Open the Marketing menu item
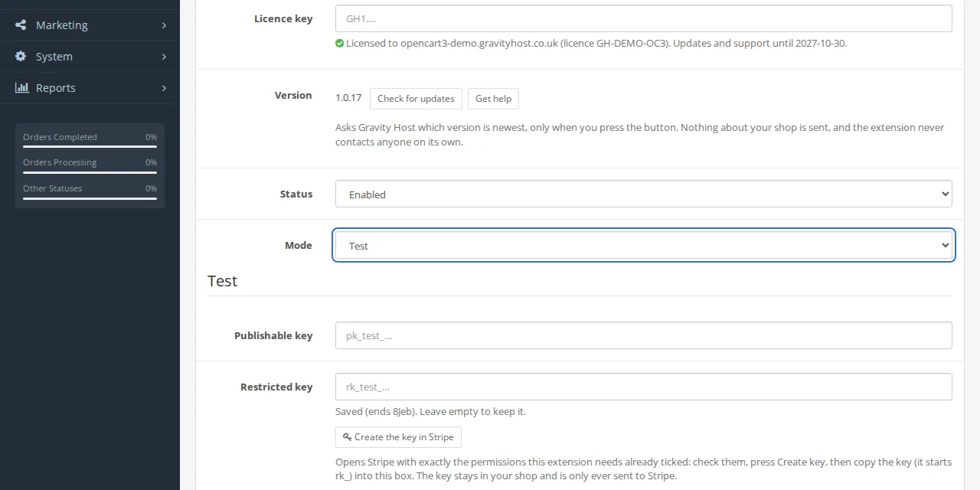Screen dimensions: 980x490 [90, 25]
